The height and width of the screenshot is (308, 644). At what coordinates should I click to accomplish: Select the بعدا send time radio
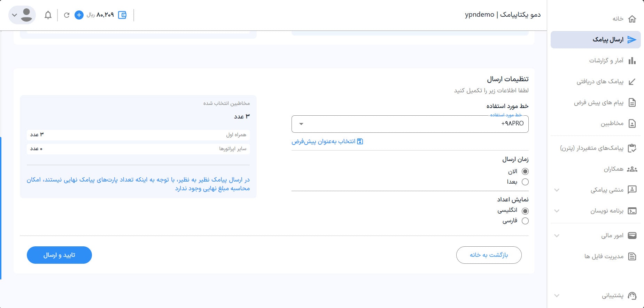pyautogui.click(x=525, y=182)
